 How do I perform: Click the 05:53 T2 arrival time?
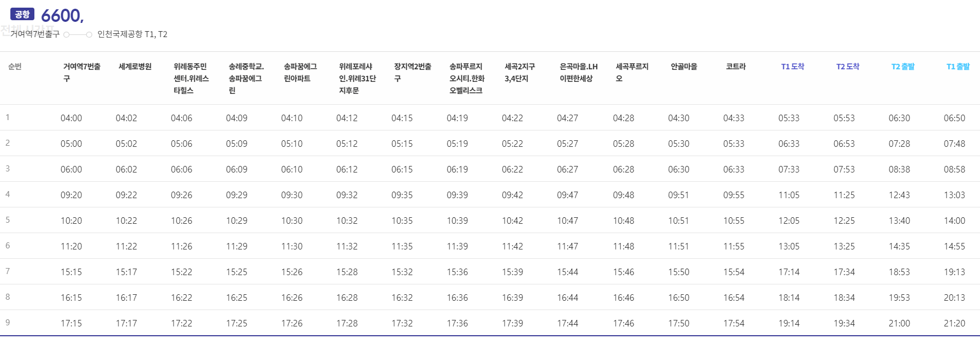click(x=844, y=118)
